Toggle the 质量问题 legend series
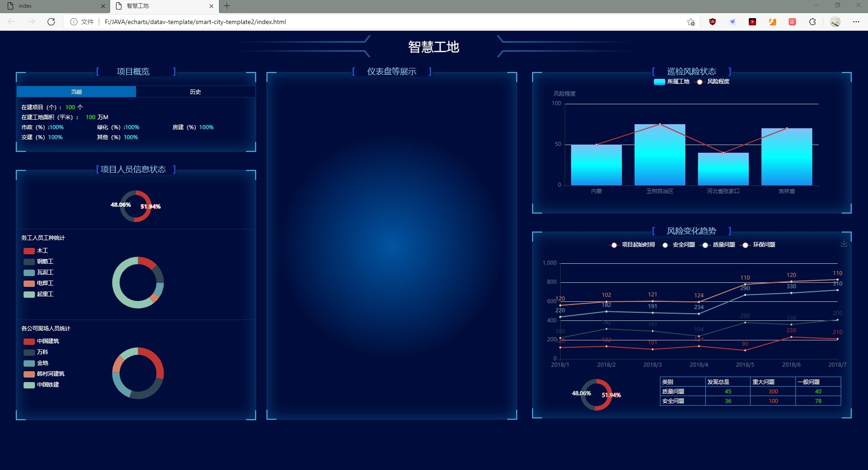The width and height of the screenshot is (868, 470). [718, 245]
